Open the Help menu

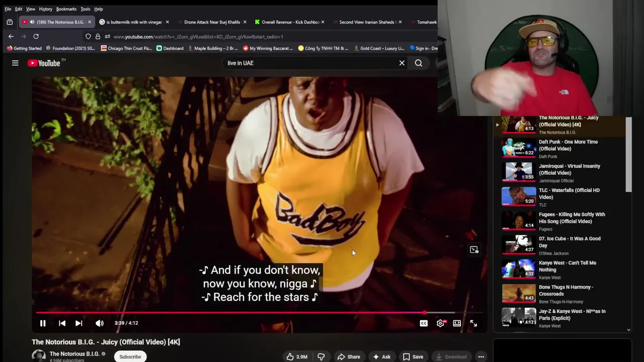pos(99,9)
